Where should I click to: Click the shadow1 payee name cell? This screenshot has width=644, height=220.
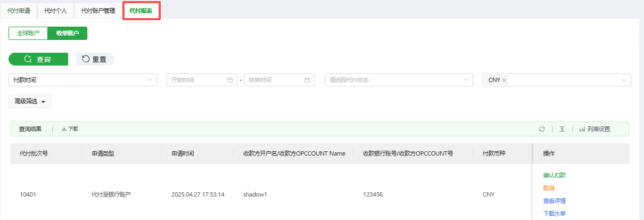255,194
